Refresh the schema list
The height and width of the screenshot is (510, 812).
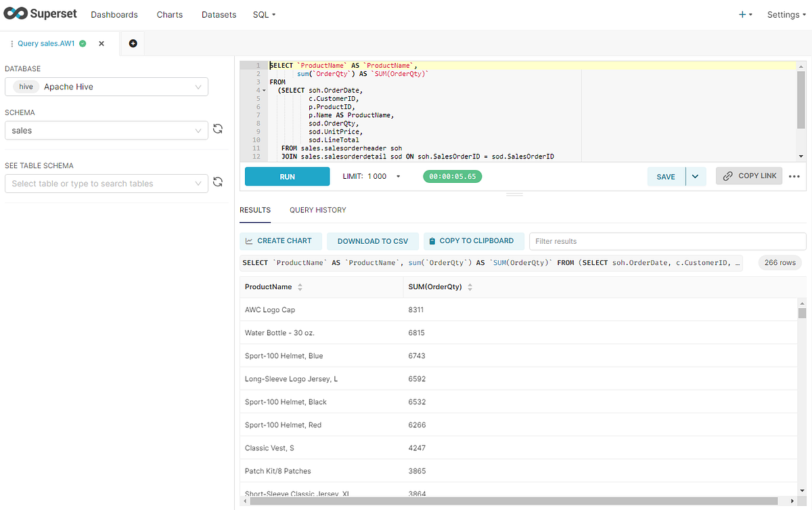coord(218,129)
